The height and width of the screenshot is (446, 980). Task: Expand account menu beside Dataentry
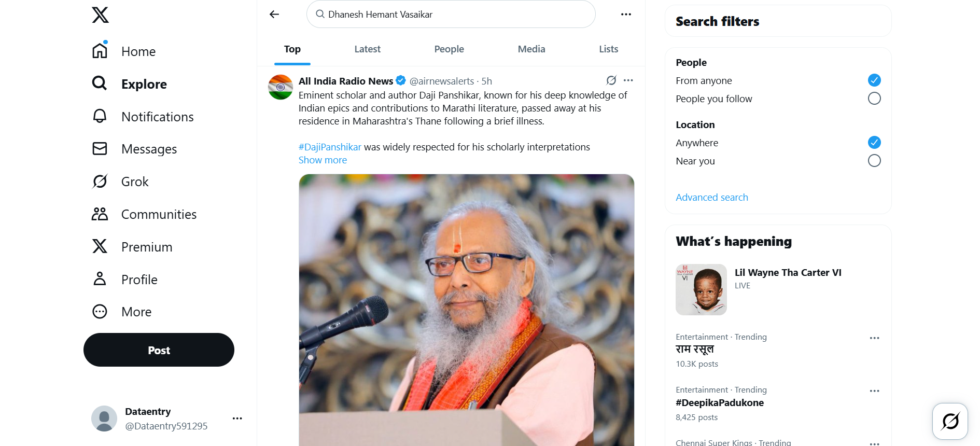click(x=237, y=419)
